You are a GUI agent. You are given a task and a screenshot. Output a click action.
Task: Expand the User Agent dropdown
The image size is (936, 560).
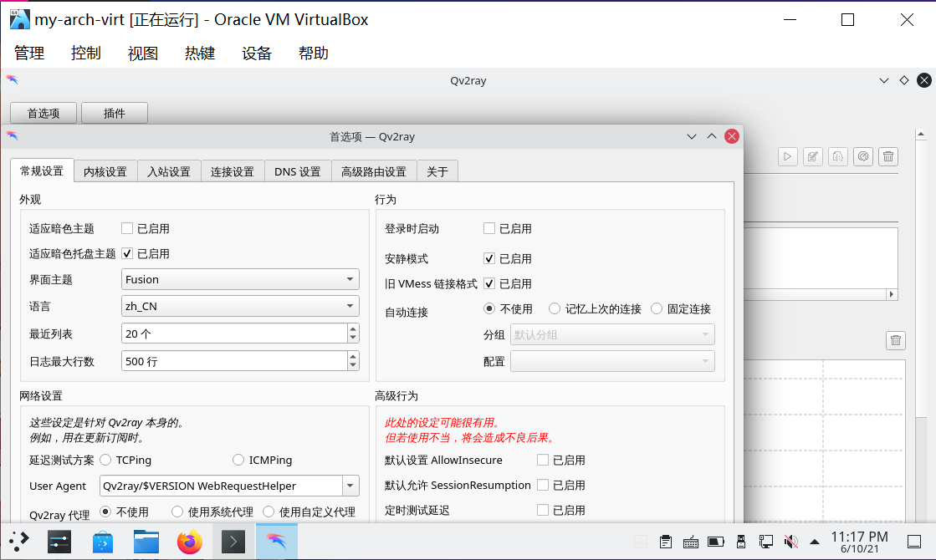350,486
